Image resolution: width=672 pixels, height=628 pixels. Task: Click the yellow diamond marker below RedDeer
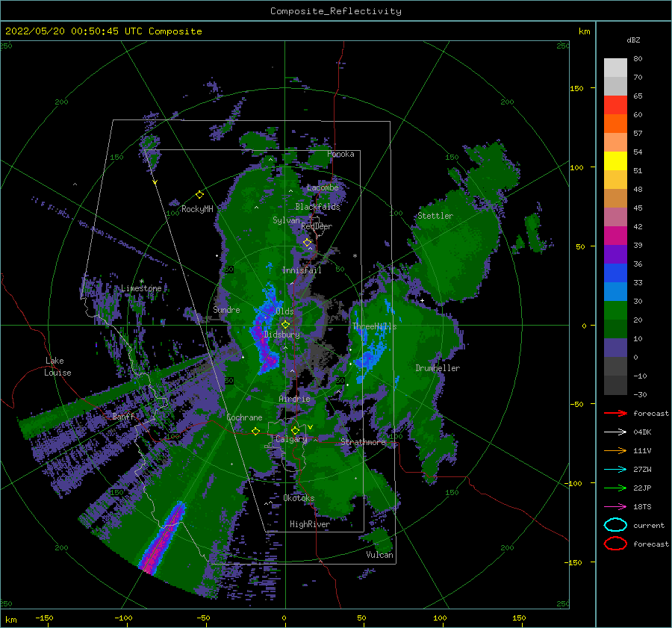tap(308, 243)
